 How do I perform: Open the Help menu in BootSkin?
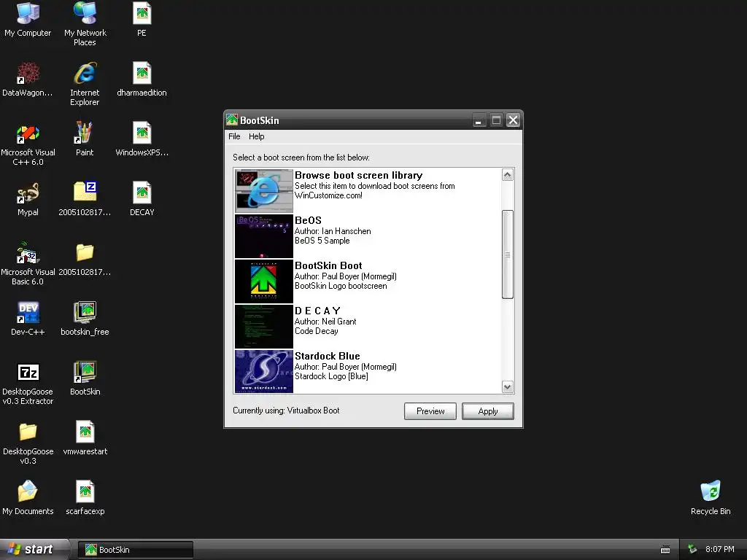tap(256, 136)
